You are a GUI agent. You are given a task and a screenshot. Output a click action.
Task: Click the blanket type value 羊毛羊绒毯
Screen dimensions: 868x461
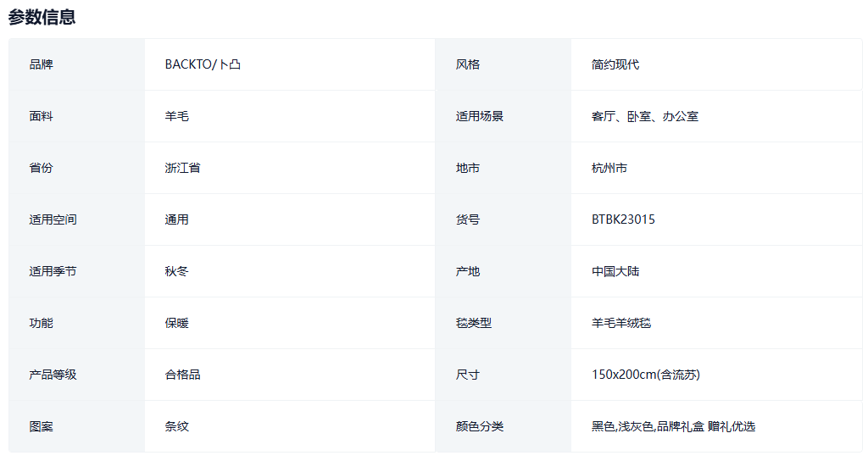click(621, 323)
